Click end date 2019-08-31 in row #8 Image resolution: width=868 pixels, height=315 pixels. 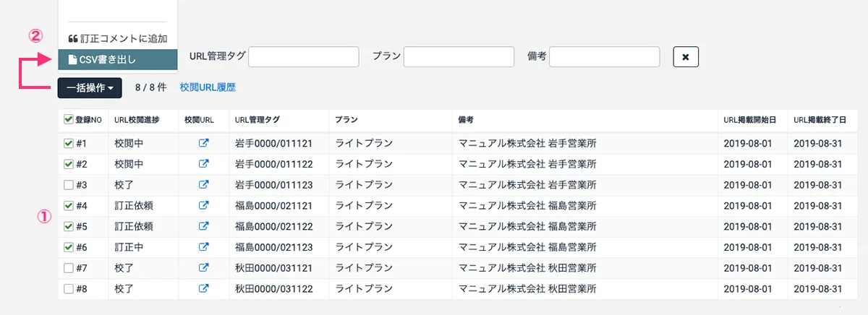pyautogui.click(x=818, y=289)
